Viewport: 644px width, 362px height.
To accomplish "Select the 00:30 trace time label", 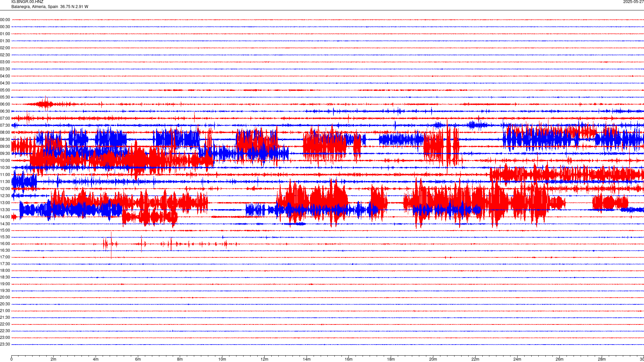I will click(x=5, y=27).
